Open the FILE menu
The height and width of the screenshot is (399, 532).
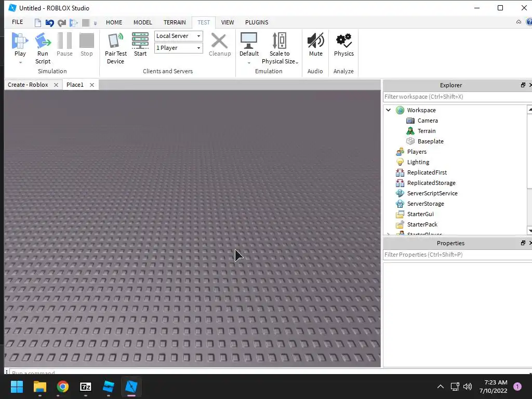tap(17, 22)
